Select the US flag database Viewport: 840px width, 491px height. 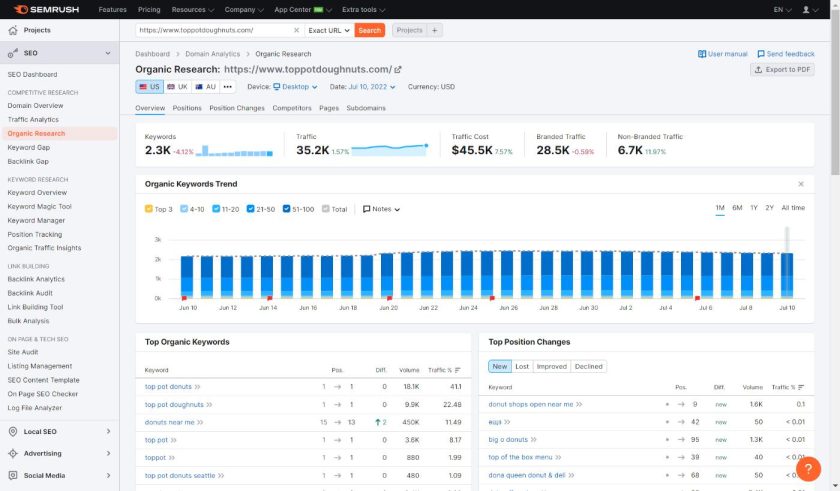point(149,87)
